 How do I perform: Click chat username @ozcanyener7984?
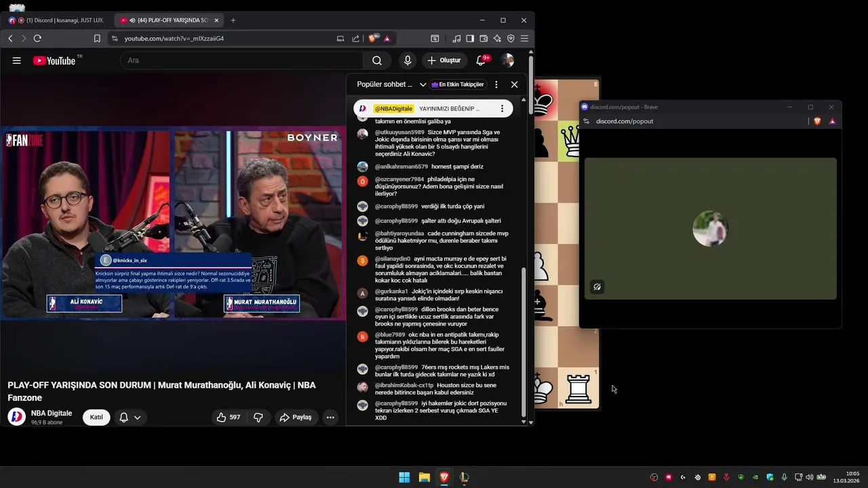(x=399, y=180)
